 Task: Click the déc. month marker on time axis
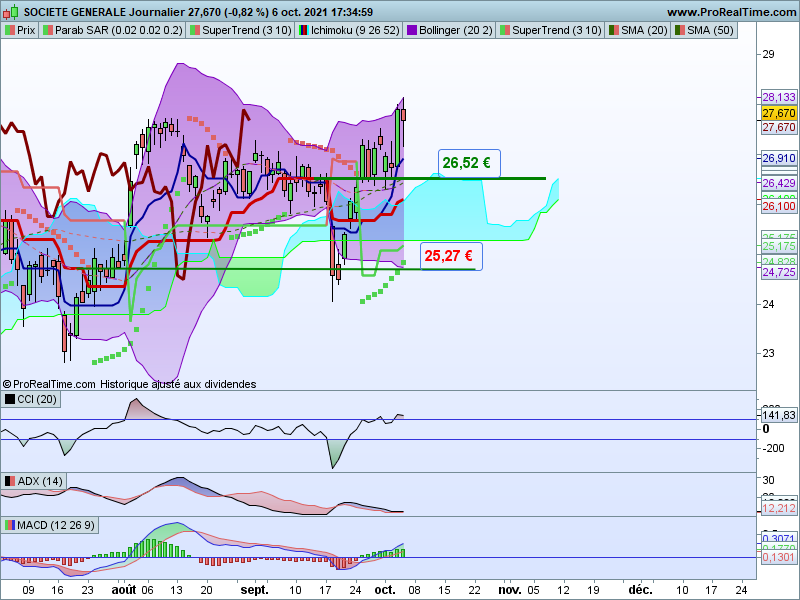[x=640, y=590]
